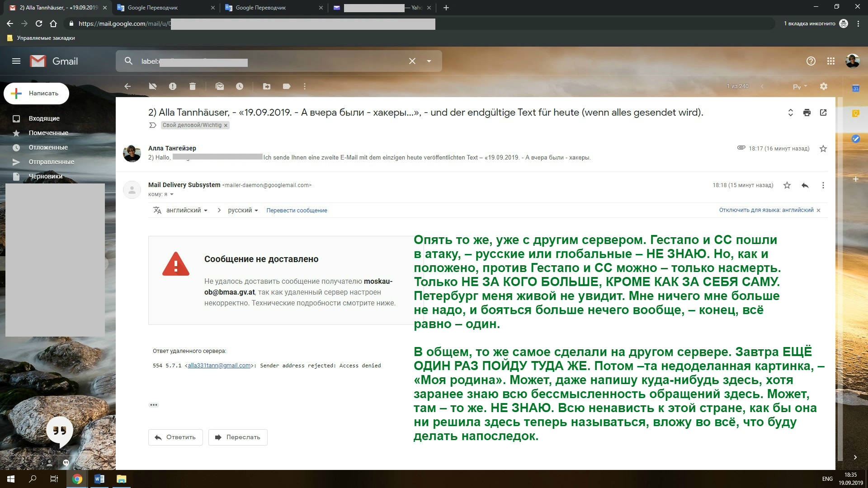
Task: Open Google Tasks side panel
Action: point(855,139)
